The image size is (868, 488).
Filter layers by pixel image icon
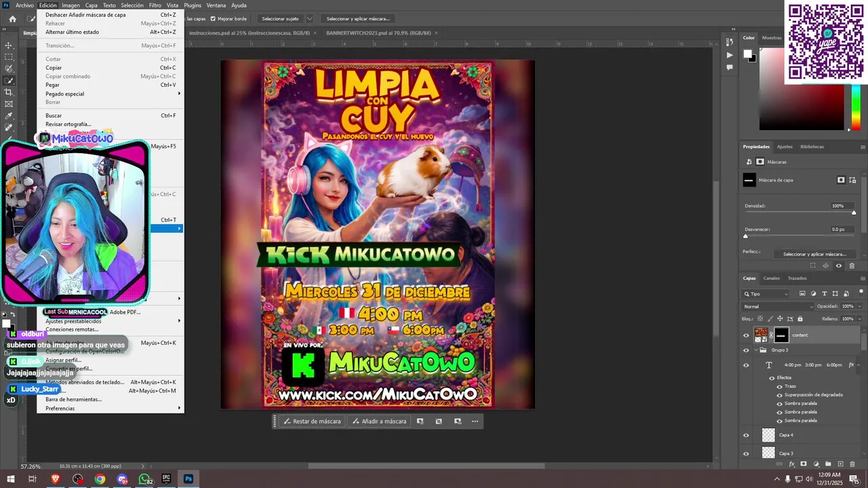click(802, 294)
